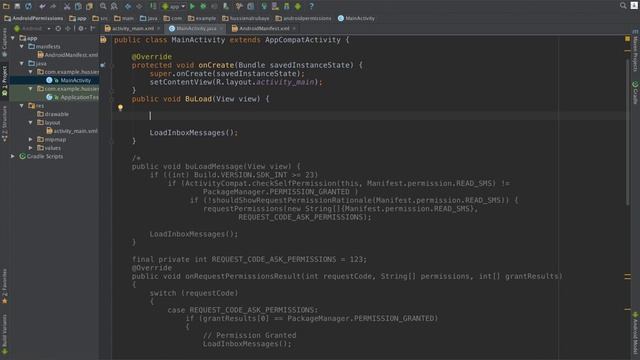Screen dimensions: 640x360
Task: Toggle the Build Variants side tab
Action: tap(4, 334)
